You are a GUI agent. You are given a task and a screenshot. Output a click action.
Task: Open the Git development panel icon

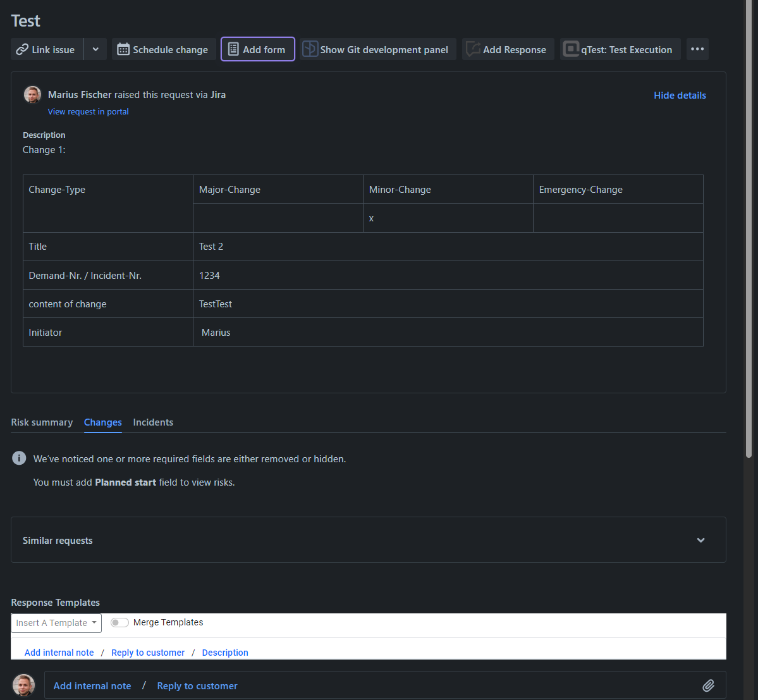pyautogui.click(x=310, y=49)
